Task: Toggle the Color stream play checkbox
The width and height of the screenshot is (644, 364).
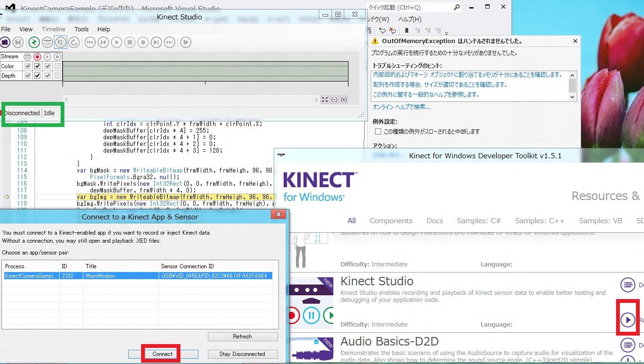Action: tap(47, 66)
